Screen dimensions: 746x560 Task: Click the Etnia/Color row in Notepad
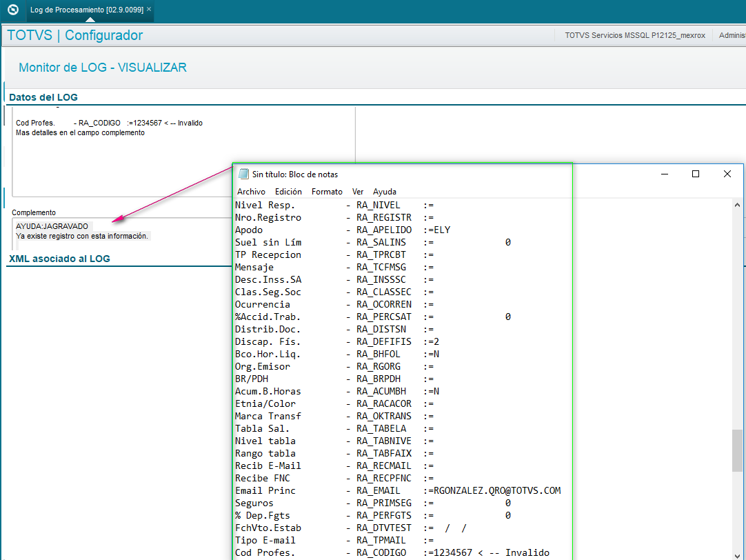[x=334, y=403]
